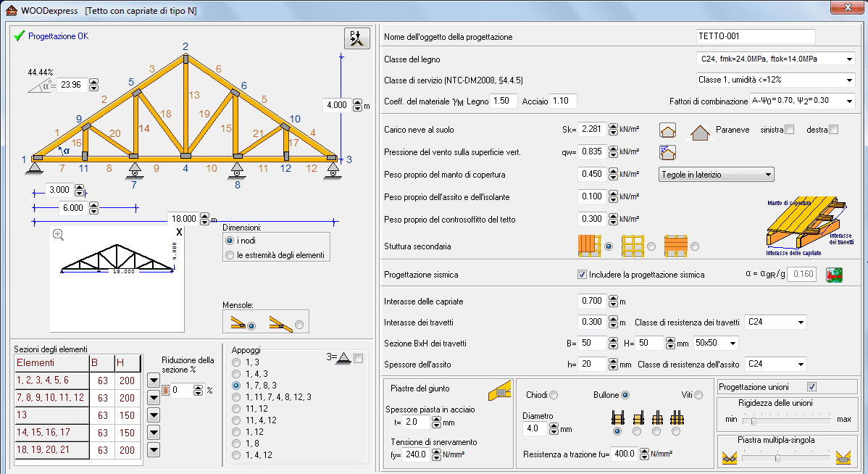Open the seismic map icon

click(x=834, y=275)
